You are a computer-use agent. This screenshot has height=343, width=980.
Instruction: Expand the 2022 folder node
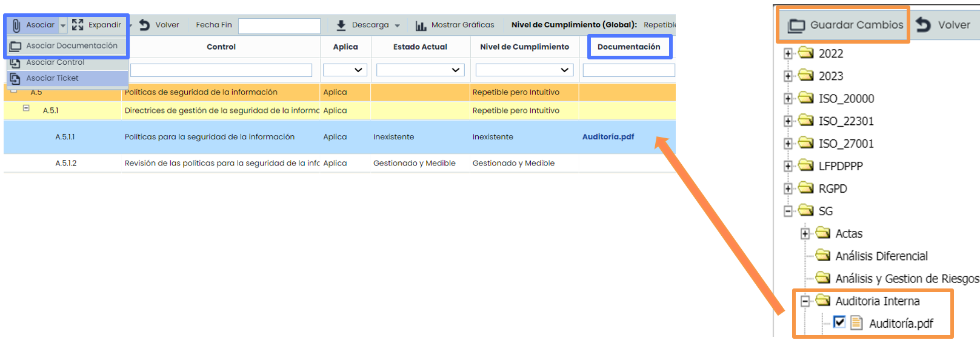pyautogui.click(x=788, y=53)
